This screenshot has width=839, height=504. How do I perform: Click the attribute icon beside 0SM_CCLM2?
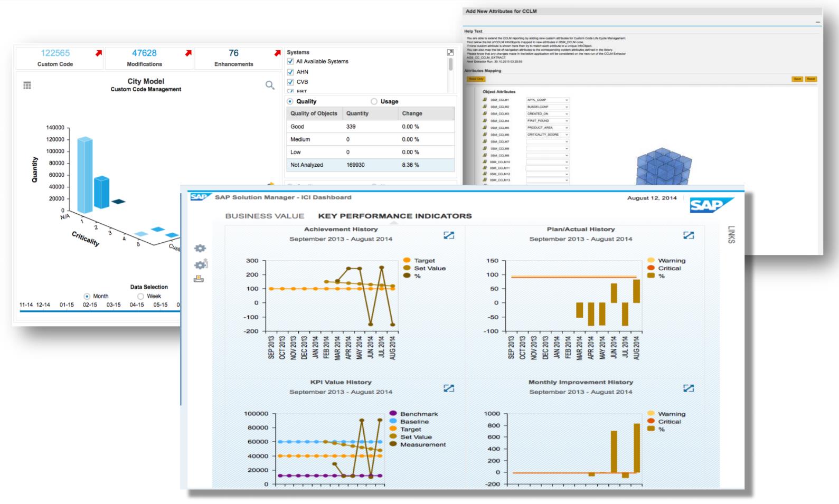(x=485, y=106)
